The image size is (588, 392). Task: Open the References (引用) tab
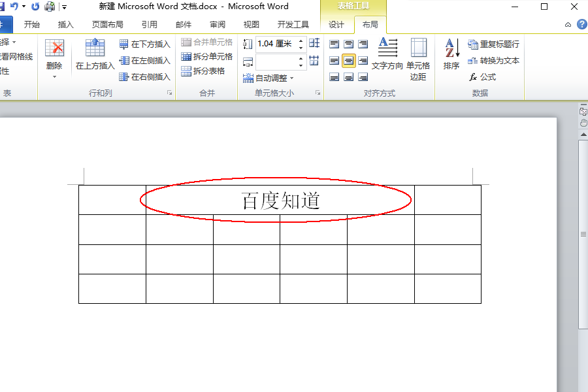click(149, 24)
